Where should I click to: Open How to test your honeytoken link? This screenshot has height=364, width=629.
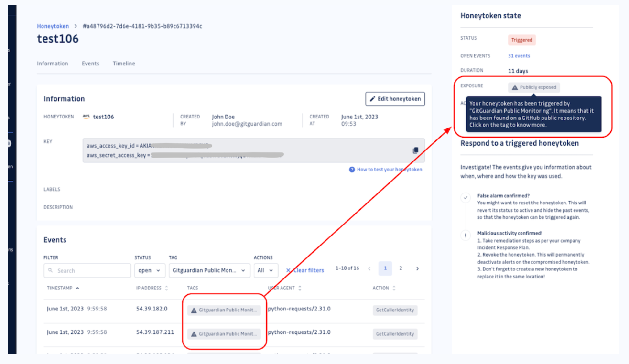tap(390, 170)
